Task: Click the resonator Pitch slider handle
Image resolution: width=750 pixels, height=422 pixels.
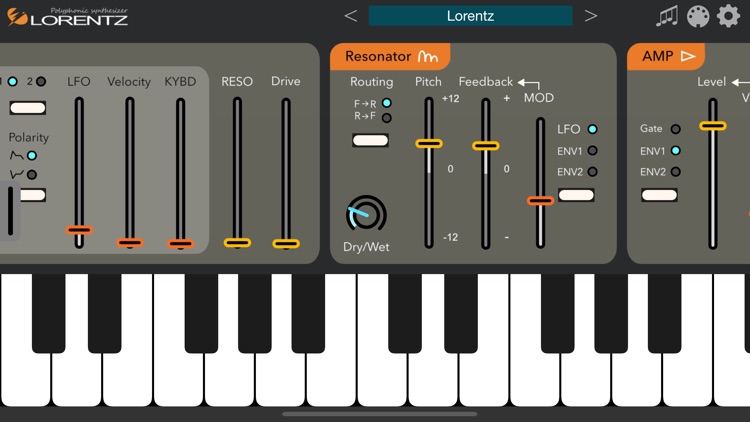Action: [429, 144]
